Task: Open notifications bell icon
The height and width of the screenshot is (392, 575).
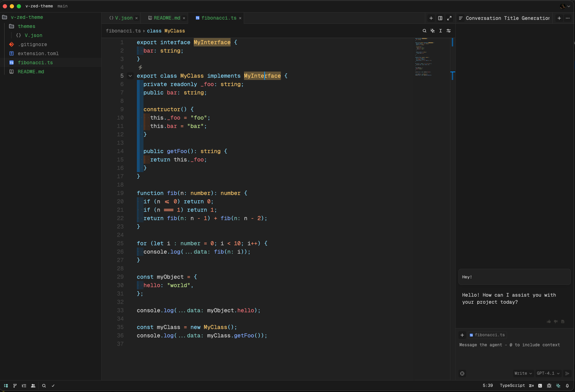Action: 567,386
